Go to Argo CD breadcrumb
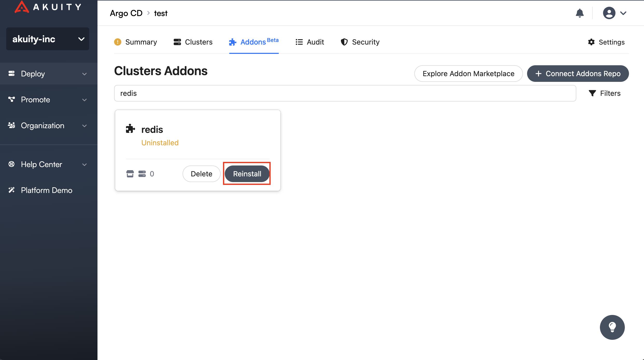The height and width of the screenshot is (360, 644). point(126,13)
